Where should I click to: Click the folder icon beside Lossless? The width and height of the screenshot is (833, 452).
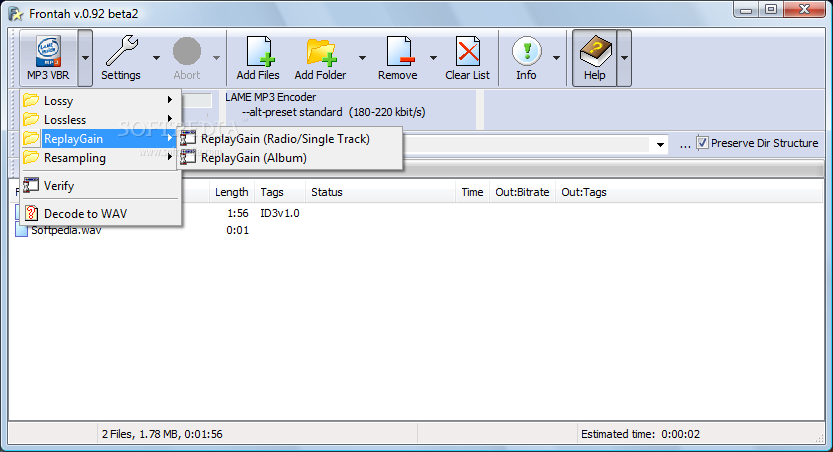coord(31,120)
